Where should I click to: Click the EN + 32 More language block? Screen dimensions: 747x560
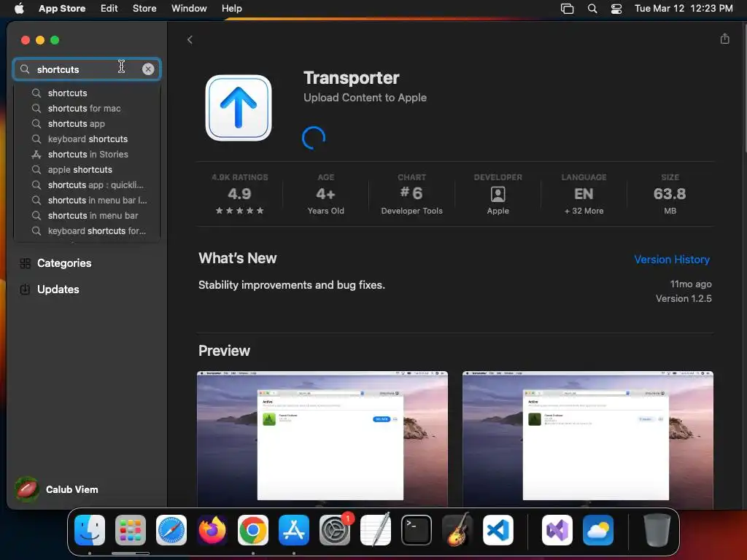pyautogui.click(x=584, y=194)
